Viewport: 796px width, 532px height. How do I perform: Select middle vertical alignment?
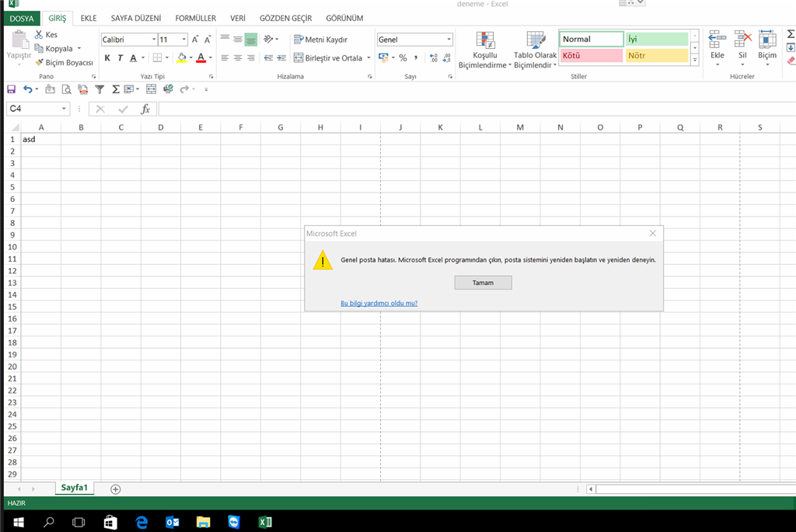pyautogui.click(x=238, y=39)
